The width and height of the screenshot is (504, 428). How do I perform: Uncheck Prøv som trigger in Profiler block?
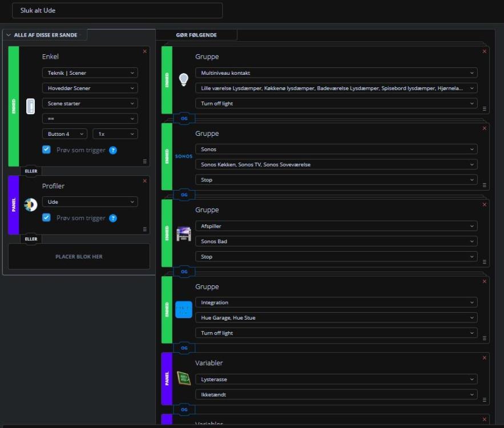point(47,217)
